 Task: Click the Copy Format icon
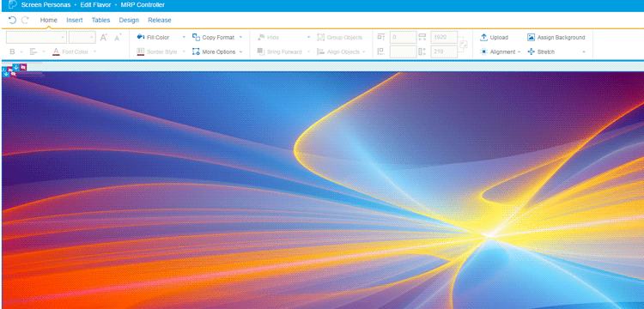(196, 38)
